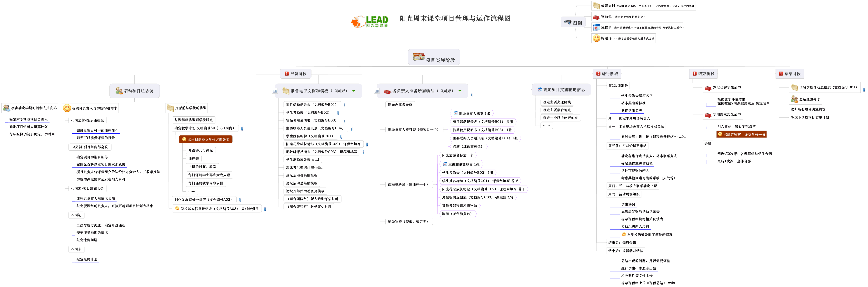Click folder icon on 填写学期活动总结表
The width and height of the screenshot is (868, 287).
(x=795, y=87)
